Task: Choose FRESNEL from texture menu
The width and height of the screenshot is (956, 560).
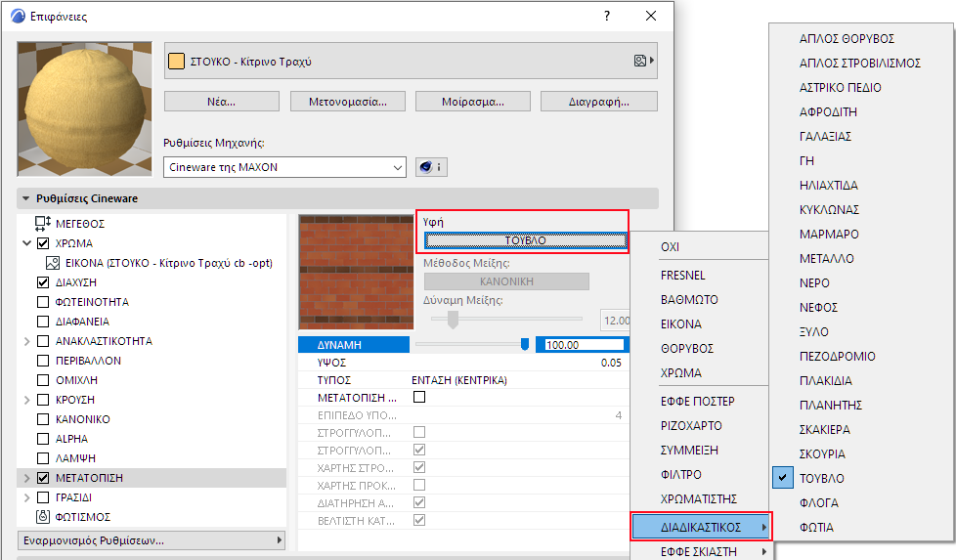Action: (683, 275)
